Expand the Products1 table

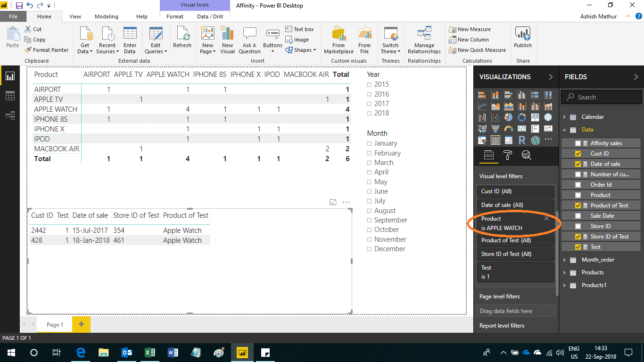[x=564, y=285]
